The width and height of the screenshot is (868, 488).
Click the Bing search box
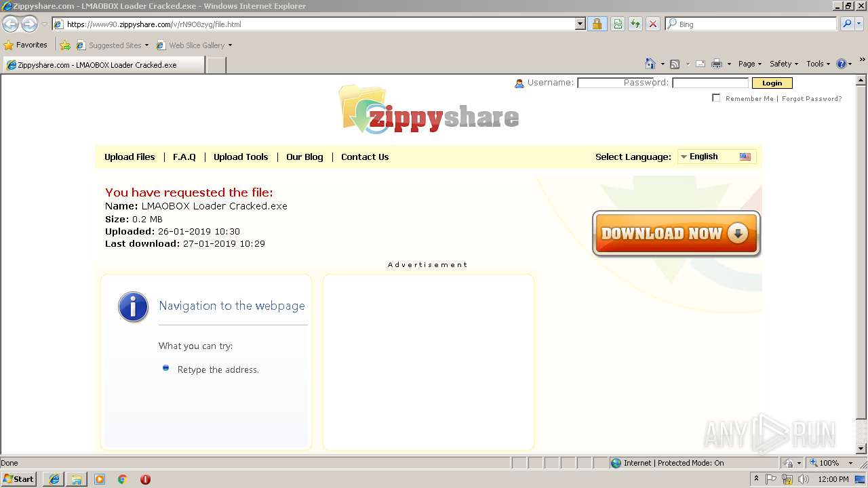[x=751, y=24]
